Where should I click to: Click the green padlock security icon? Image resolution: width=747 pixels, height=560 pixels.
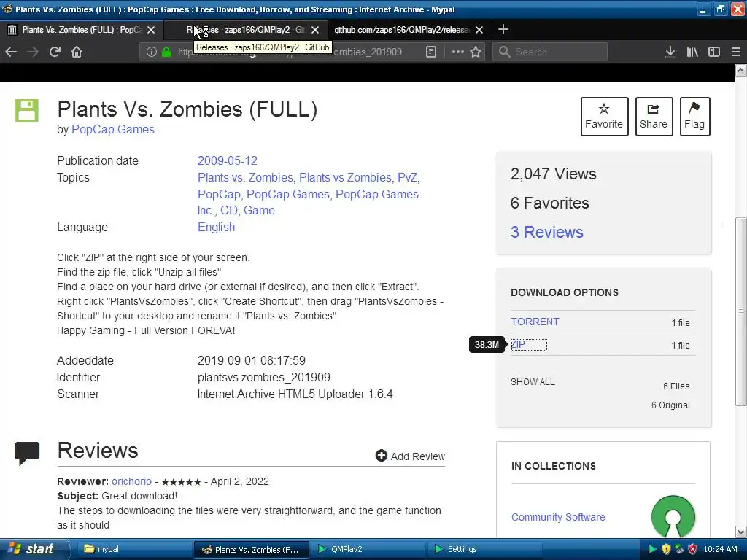coord(166,52)
